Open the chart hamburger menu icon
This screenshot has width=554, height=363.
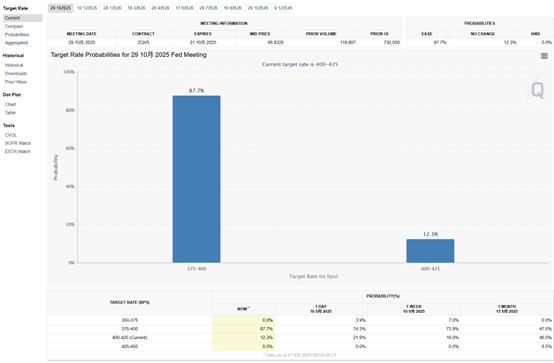[544, 56]
